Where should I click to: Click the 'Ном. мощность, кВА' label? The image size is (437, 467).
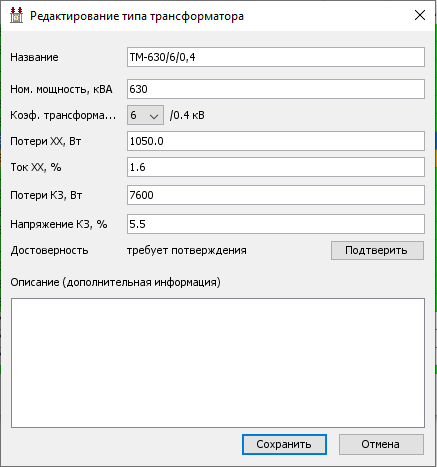pyautogui.click(x=61, y=89)
